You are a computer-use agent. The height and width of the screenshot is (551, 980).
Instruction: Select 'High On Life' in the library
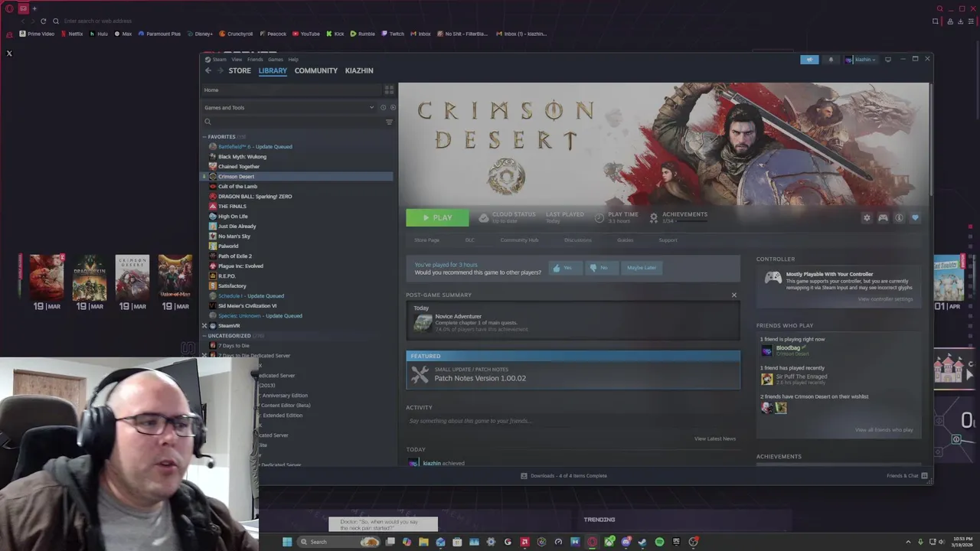click(x=233, y=217)
